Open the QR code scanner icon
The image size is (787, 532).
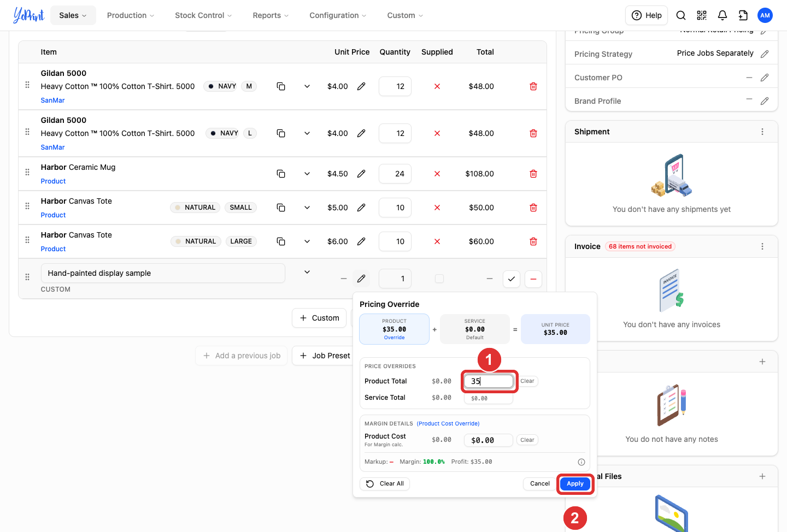coord(702,15)
